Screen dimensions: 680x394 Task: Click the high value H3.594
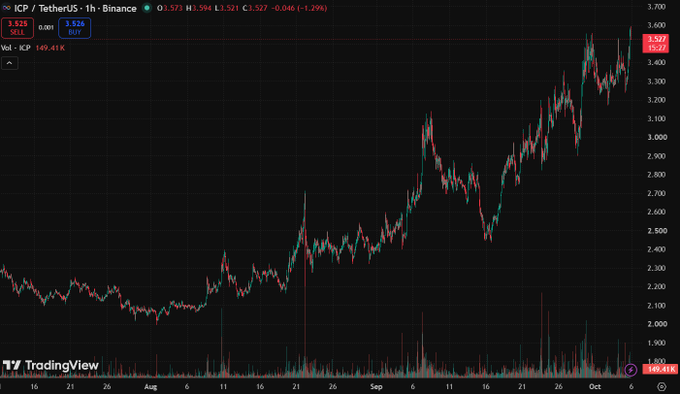tap(199, 8)
